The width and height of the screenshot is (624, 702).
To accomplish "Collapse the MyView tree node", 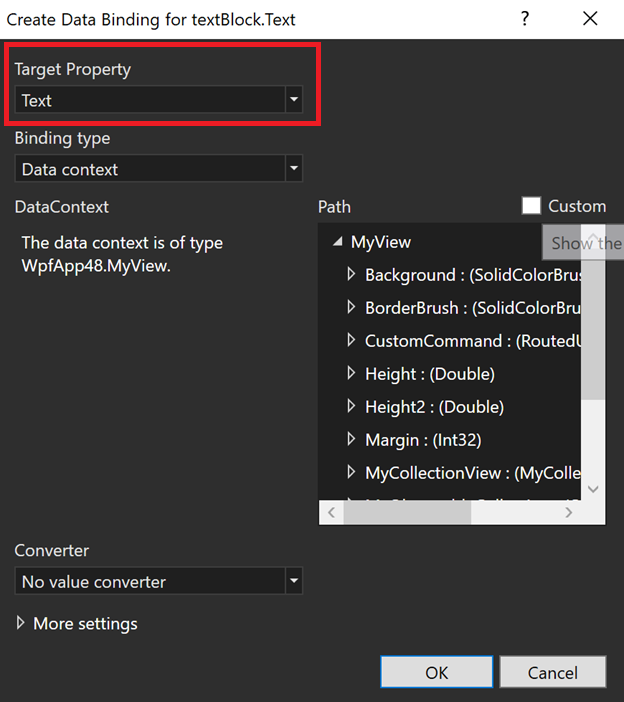I will 337,242.
